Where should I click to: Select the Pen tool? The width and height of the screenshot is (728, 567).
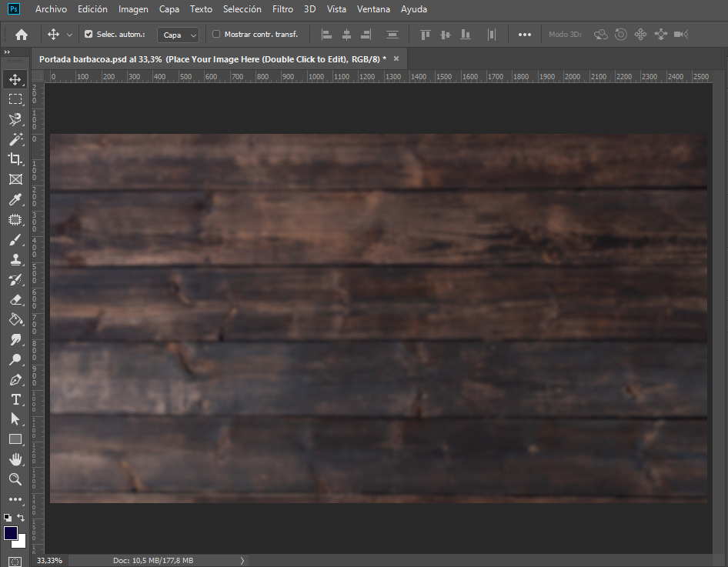(15, 379)
